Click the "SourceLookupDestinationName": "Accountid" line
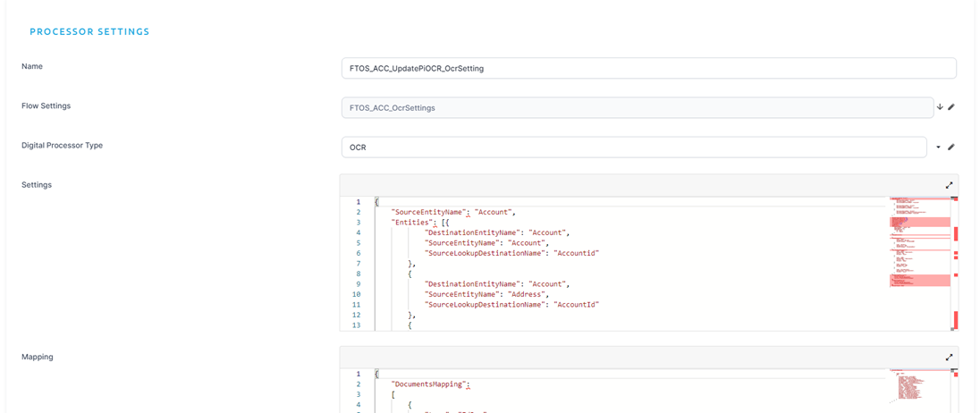The height and width of the screenshot is (413, 980). (x=511, y=253)
